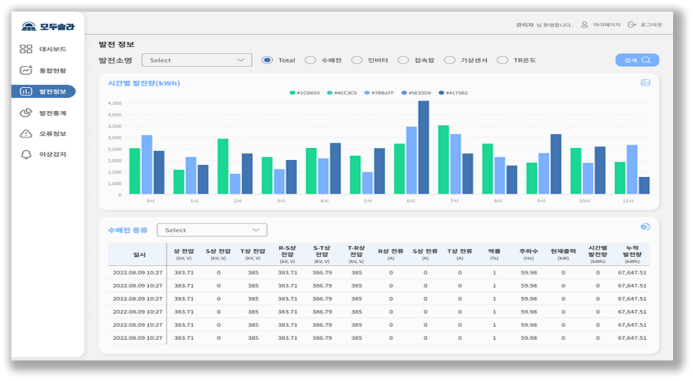Expand the 수배전 종류 Select dropdown

(212, 230)
